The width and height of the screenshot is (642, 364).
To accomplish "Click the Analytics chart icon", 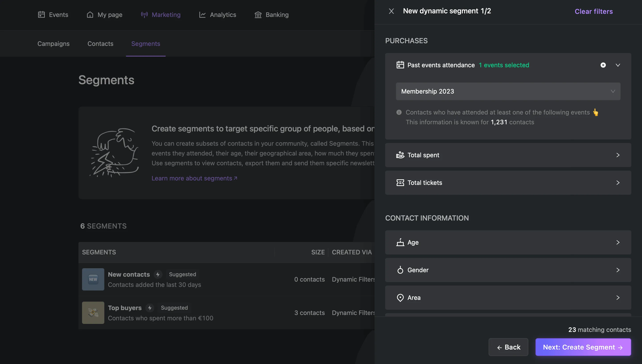I will (x=202, y=14).
